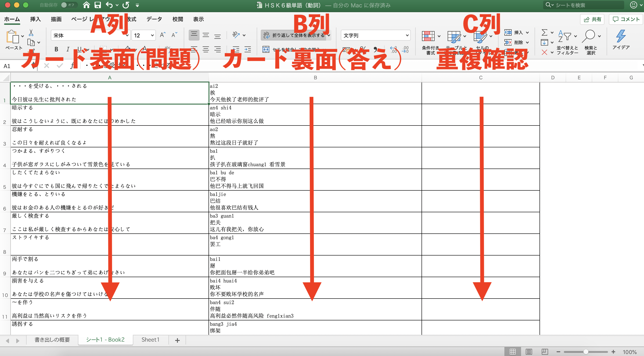This screenshot has height=356, width=644.
Task: Click the 共有 share button
Action: (x=592, y=19)
